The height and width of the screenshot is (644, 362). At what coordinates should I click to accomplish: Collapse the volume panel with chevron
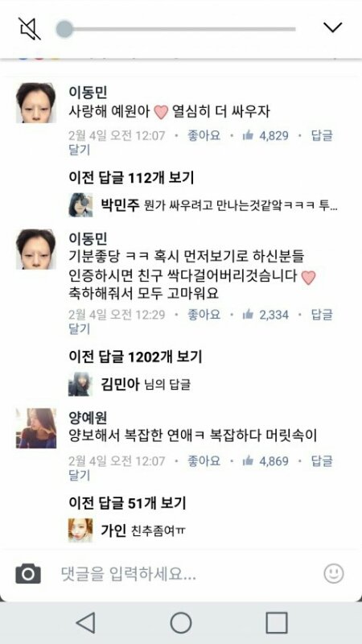[332, 27]
